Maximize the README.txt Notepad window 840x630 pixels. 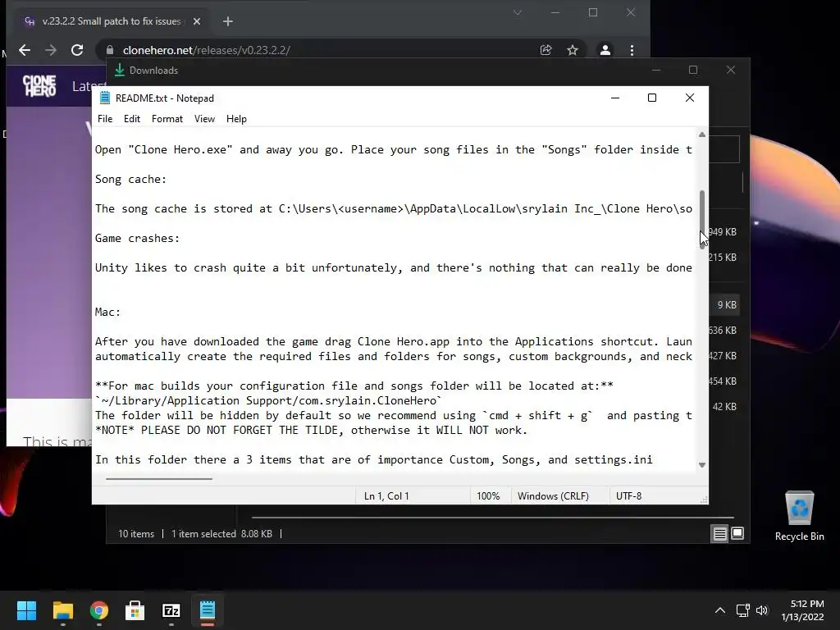click(652, 98)
